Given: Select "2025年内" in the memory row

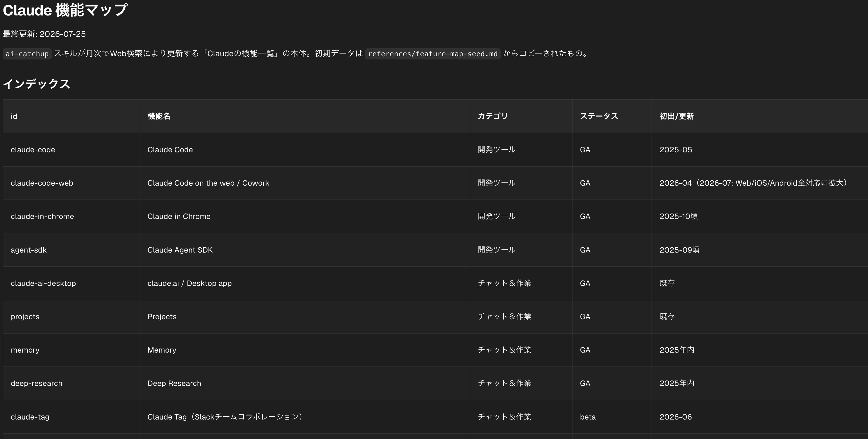Looking at the screenshot, I should click(x=677, y=350).
